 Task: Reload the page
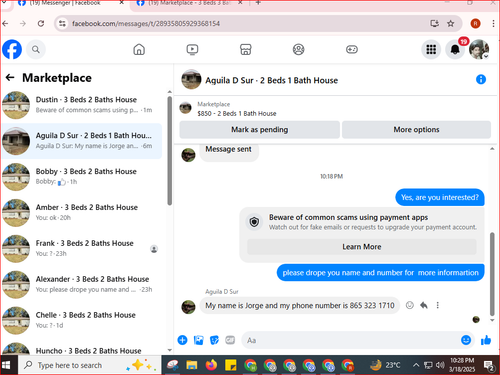(41, 23)
